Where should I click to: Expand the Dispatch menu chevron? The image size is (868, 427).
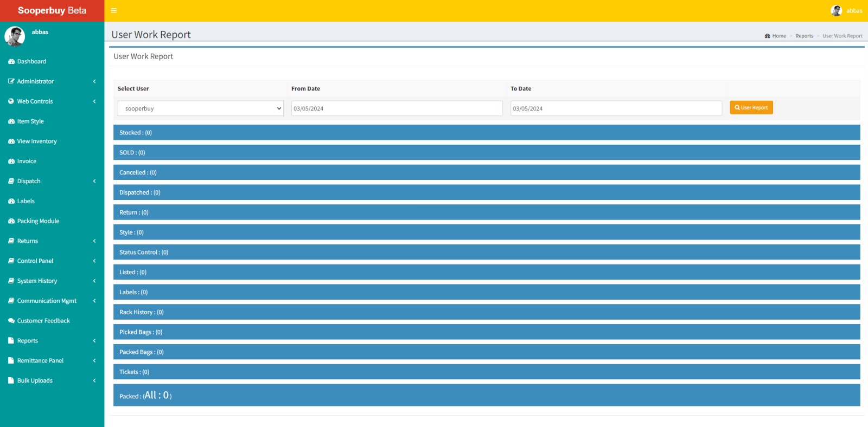pos(94,181)
